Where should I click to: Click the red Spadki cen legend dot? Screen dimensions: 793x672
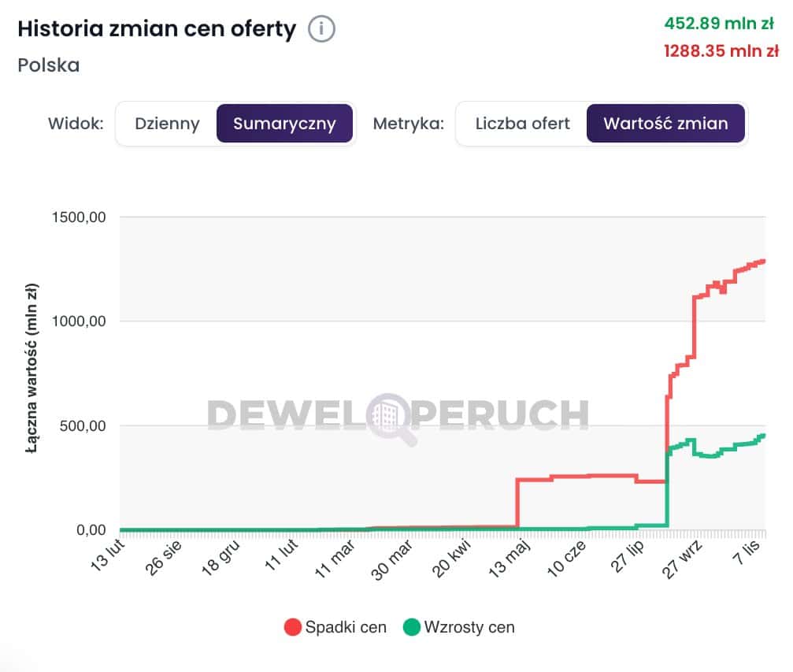coord(292,628)
